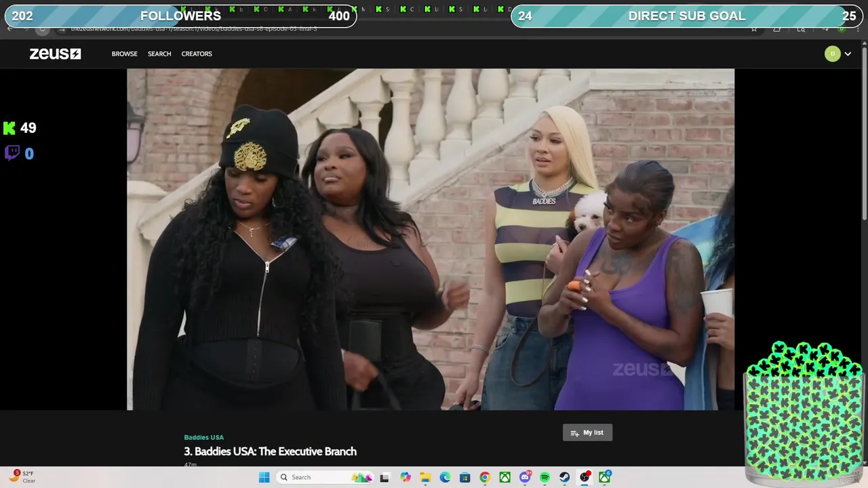The image size is (868, 488).
Task: Open the Zeus logo home link
Action: point(55,54)
